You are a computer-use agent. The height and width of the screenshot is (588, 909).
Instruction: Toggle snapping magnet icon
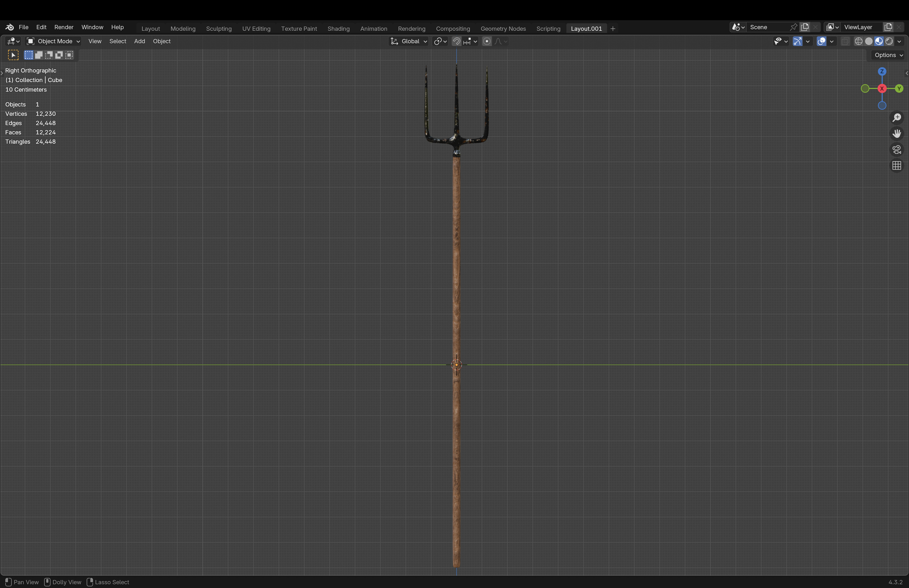[x=456, y=41]
